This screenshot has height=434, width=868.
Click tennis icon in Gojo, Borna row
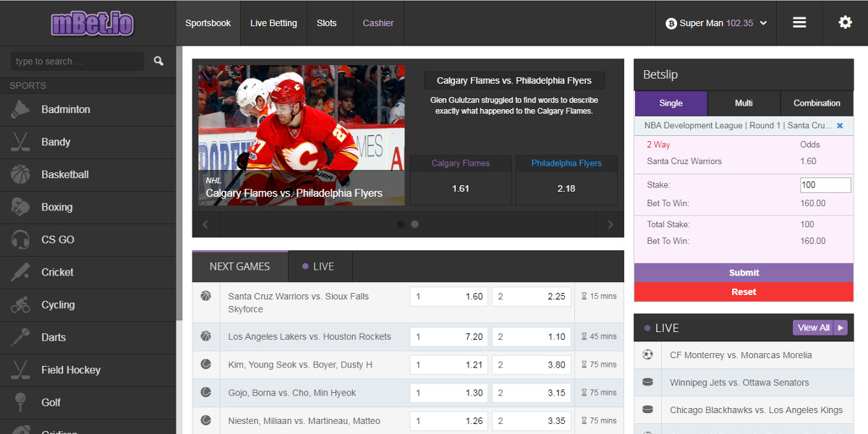[x=205, y=392]
